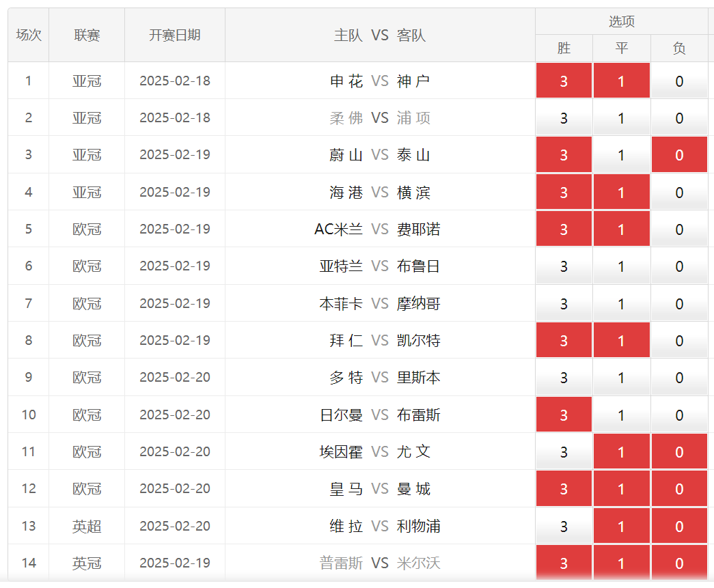Deselect 负 option for 皇马 VS 曼城
Image resolution: width=714 pixels, height=588 pixels.
click(x=679, y=488)
